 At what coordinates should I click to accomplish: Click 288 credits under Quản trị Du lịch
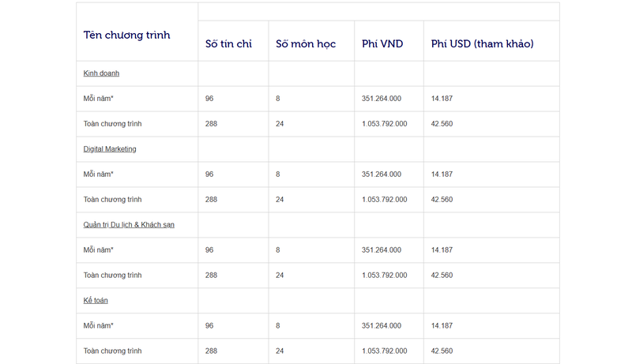tap(211, 276)
